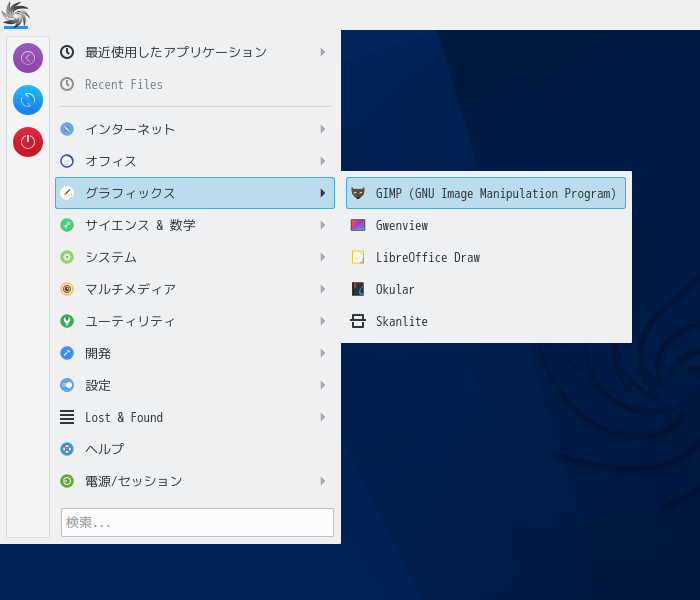Click the LibreOffice Draw icon

pyautogui.click(x=358, y=257)
